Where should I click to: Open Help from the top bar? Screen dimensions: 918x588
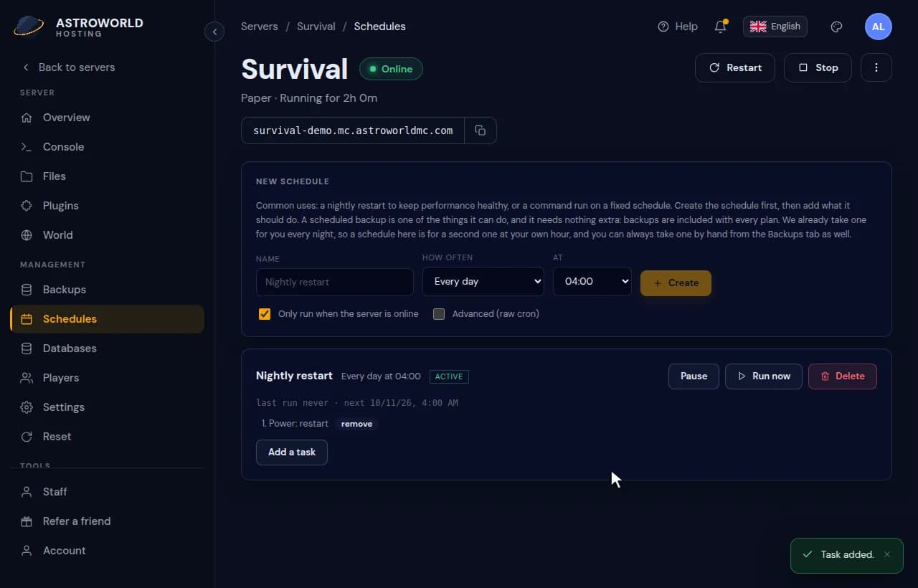pos(678,27)
